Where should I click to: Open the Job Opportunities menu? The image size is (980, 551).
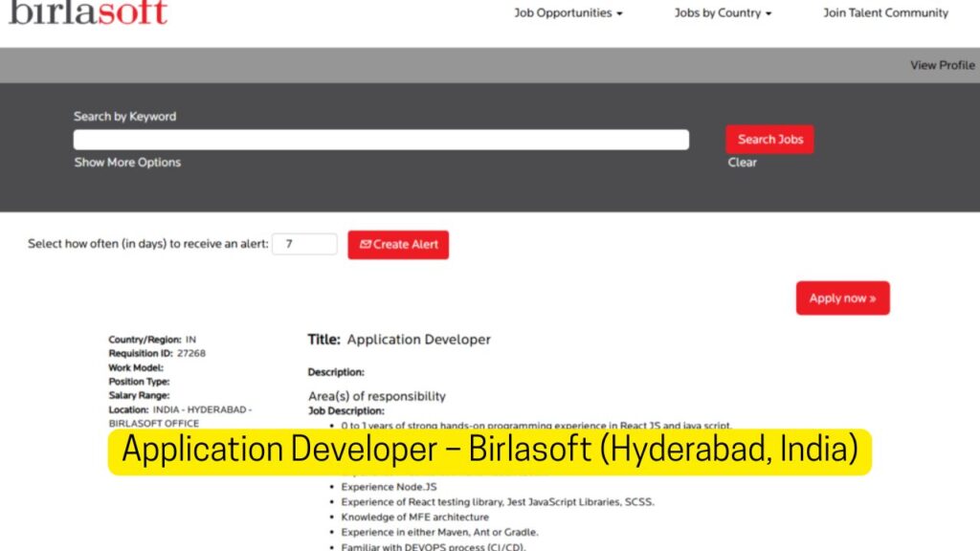pos(568,13)
